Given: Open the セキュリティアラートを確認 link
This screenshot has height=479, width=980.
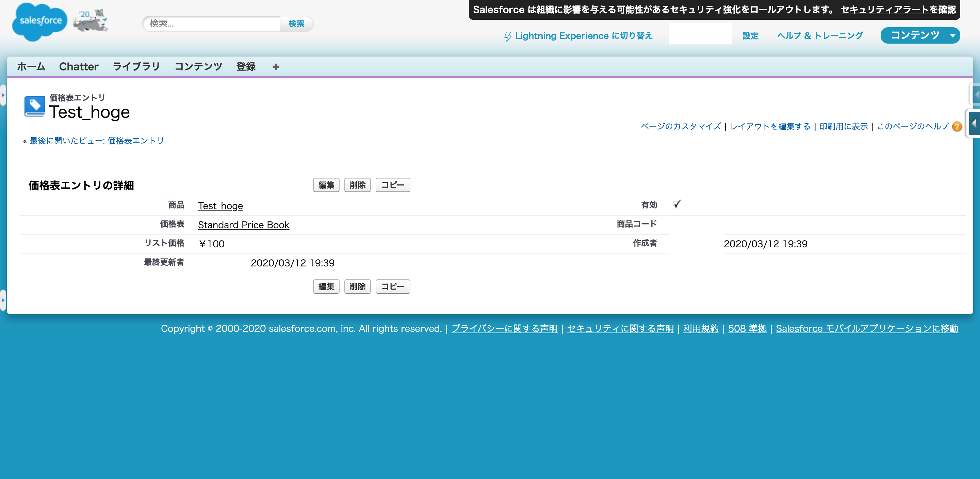Looking at the screenshot, I should (x=898, y=10).
